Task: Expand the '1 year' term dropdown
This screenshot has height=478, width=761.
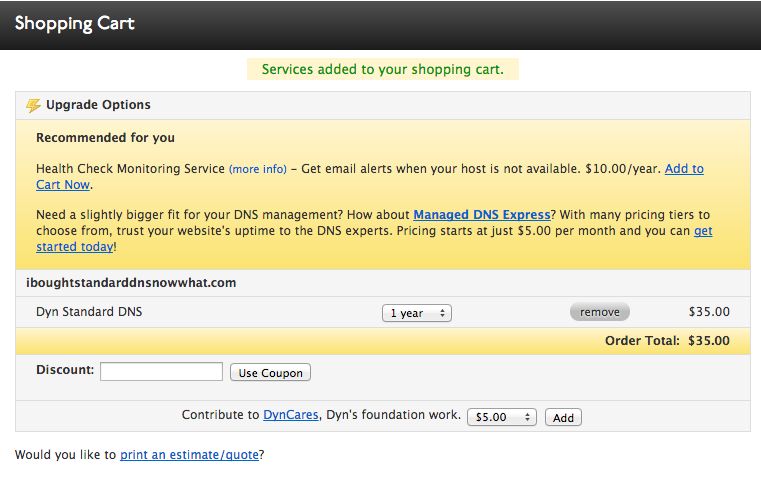Action: 416,313
